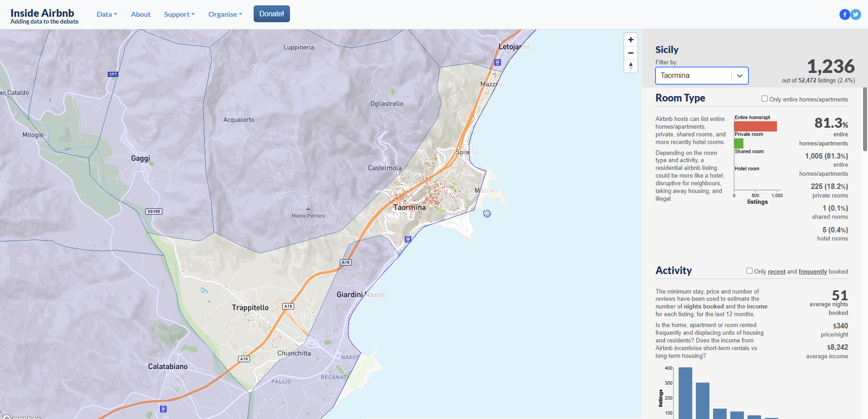The height and width of the screenshot is (419, 868).
Task: Click the 51 average nights booked value
Action: 840,295
